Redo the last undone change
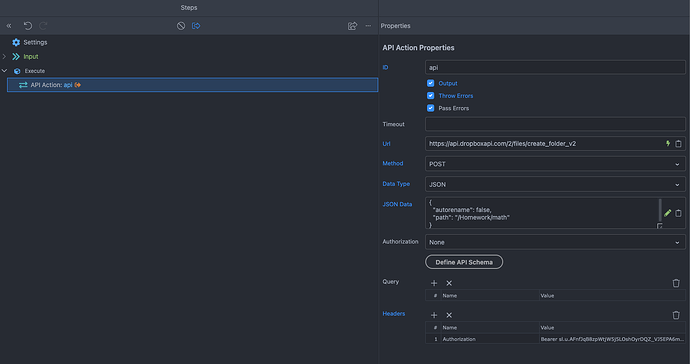Viewport: 690px width, 364px height. point(43,26)
